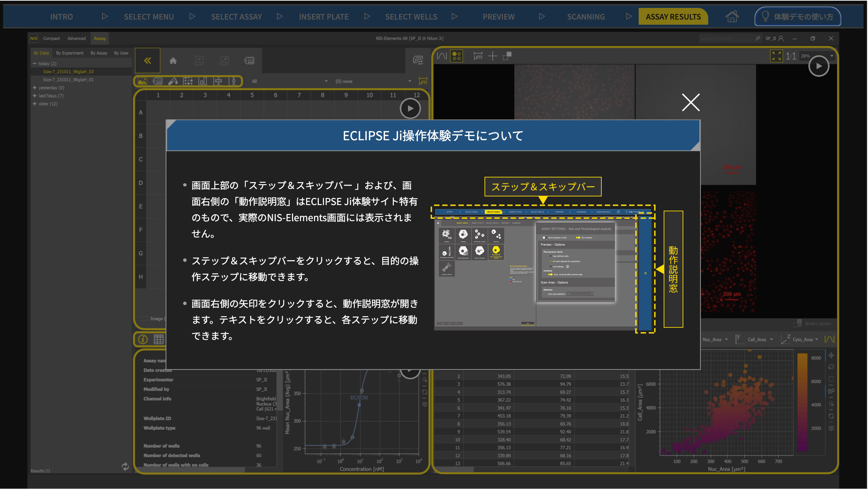Open result Size-7_231011_96glaH_03

pyautogui.click(x=68, y=72)
